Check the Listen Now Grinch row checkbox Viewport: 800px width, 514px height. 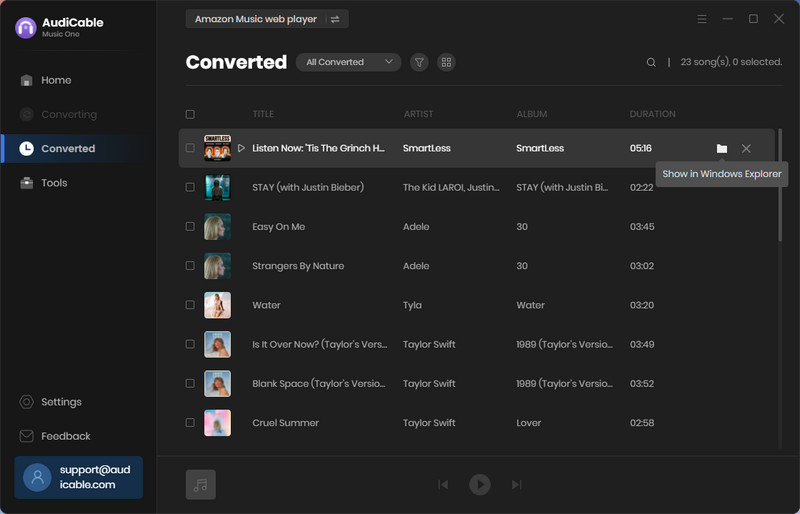coord(190,148)
